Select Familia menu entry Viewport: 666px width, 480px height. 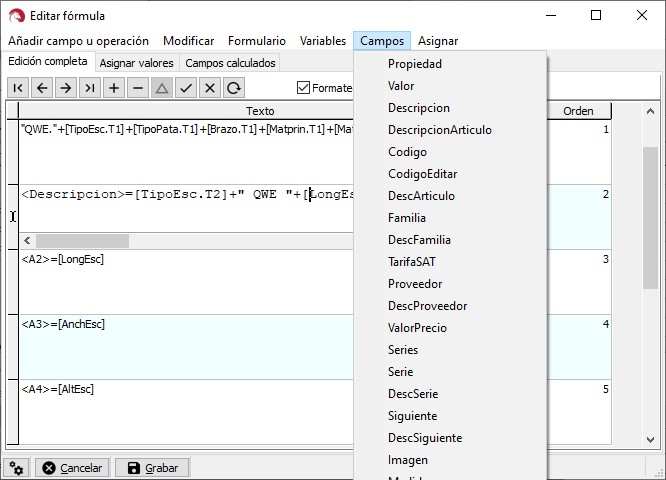click(x=450, y=218)
